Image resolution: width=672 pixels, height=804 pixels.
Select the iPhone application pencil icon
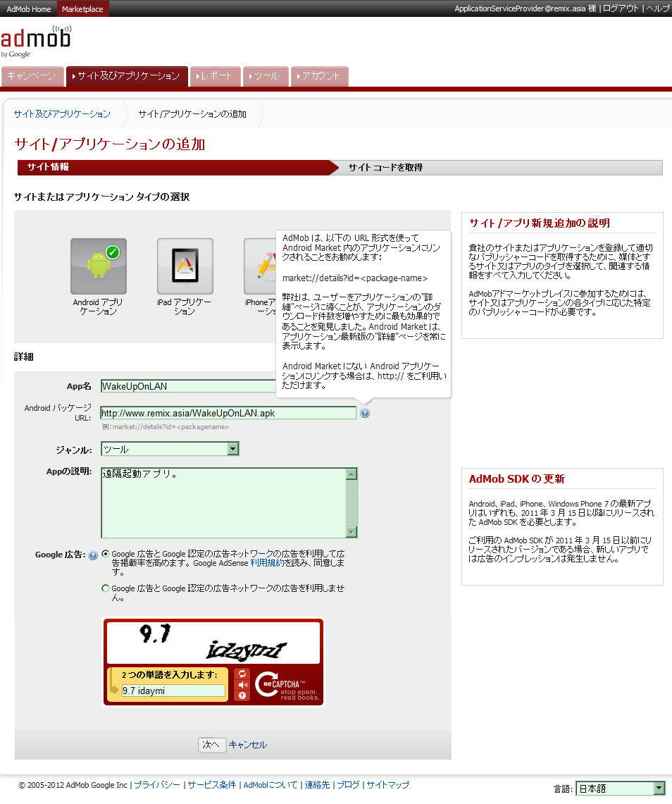[260, 266]
